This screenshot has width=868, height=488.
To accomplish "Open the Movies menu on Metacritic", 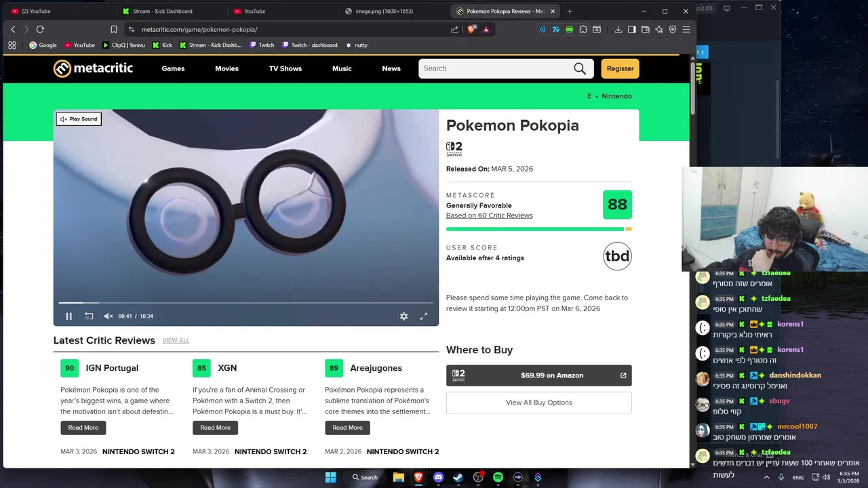I will (226, 68).
